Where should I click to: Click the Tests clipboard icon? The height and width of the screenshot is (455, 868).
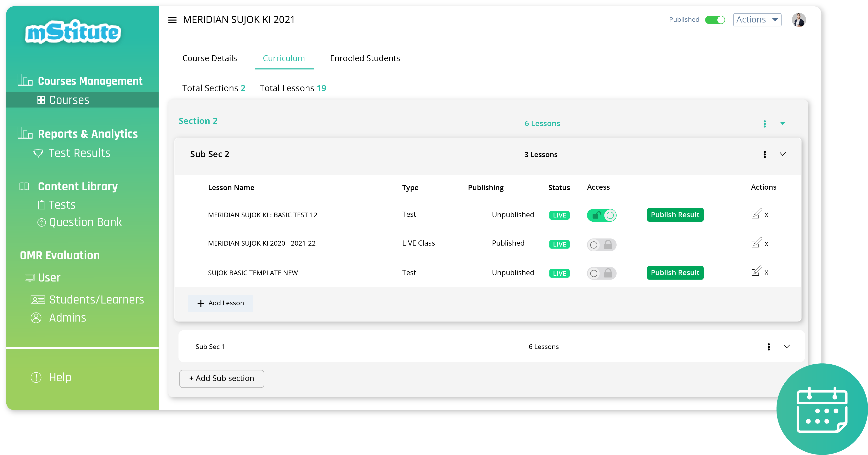tap(42, 205)
